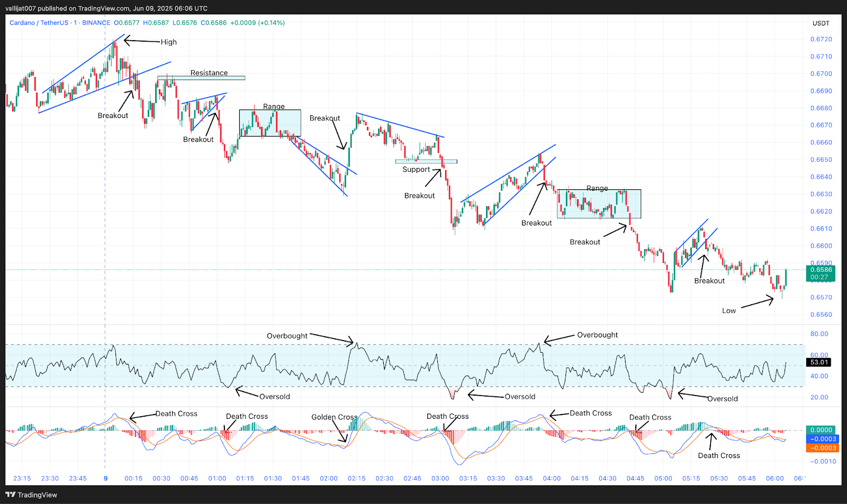Click the 05:30 time axis label
This screenshot has height=504, width=847.
tap(719, 479)
